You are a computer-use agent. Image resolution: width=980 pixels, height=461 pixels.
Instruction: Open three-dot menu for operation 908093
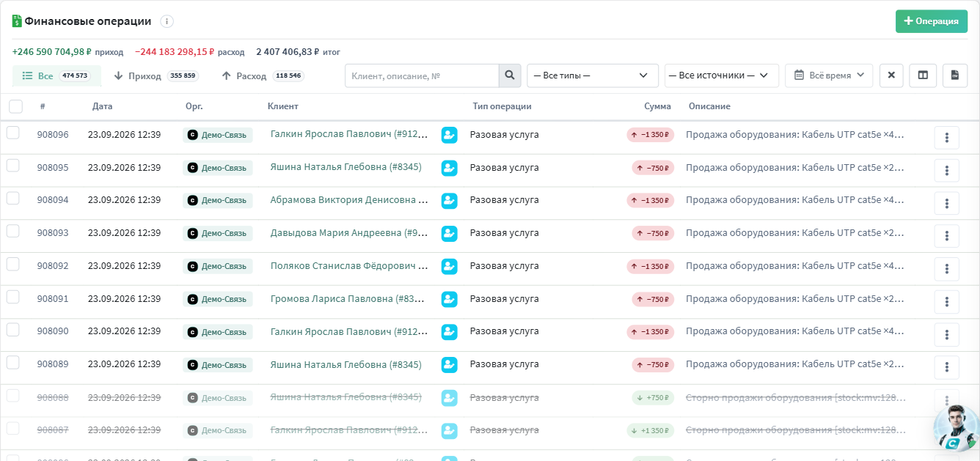click(947, 237)
